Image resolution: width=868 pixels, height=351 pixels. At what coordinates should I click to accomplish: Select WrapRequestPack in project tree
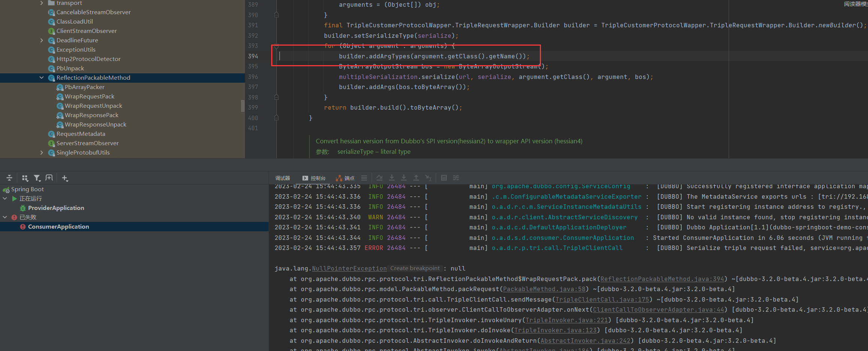90,97
